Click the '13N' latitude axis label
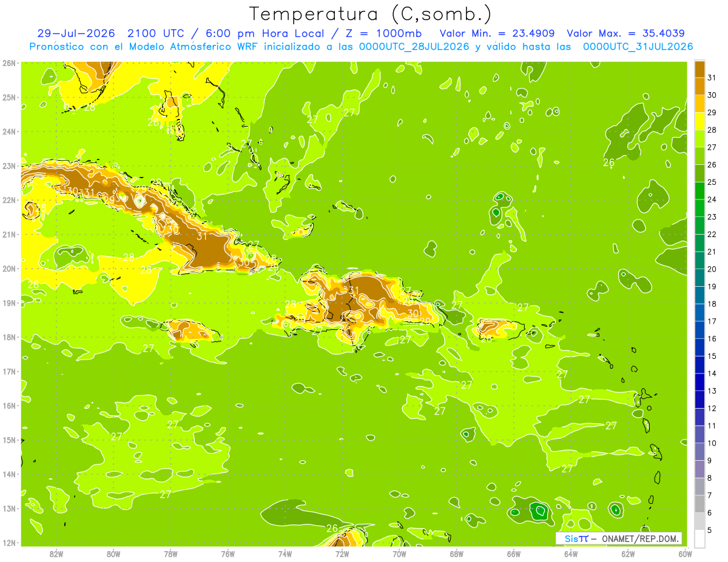The width and height of the screenshot is (728, 562). pyautogui.click(x=8, y=508)
